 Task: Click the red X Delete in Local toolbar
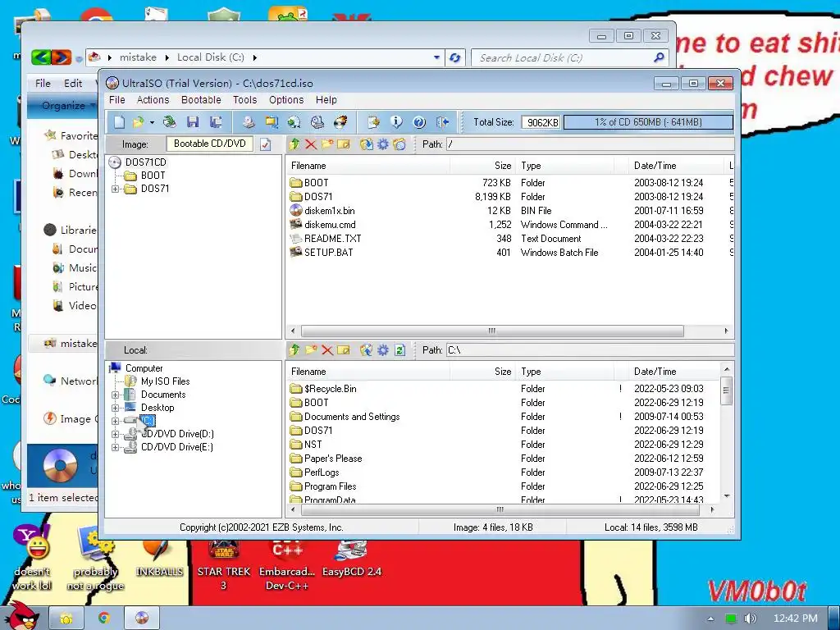point(326,349)
